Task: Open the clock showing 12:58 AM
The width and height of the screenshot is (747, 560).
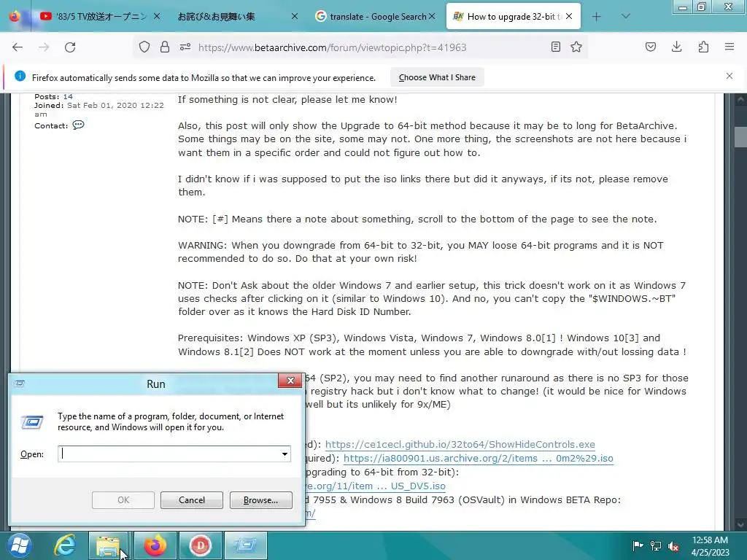Action: (x=711, y=546)
